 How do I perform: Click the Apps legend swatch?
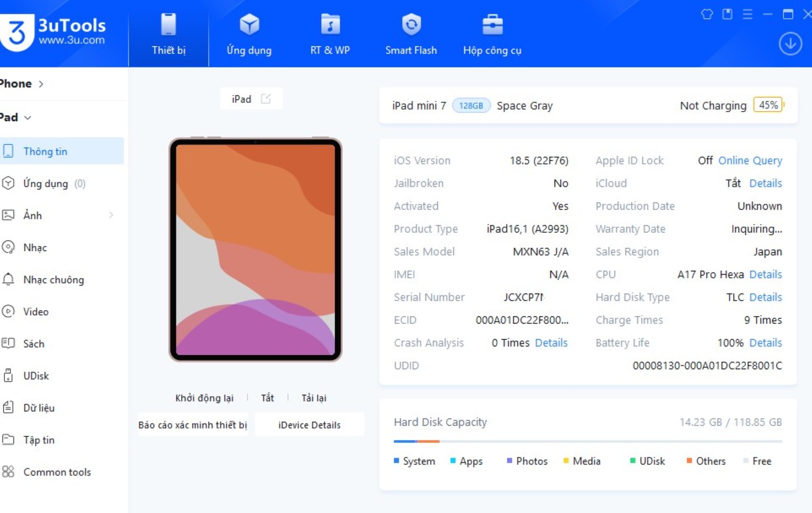pyautogui.click(x=453, y=461)
